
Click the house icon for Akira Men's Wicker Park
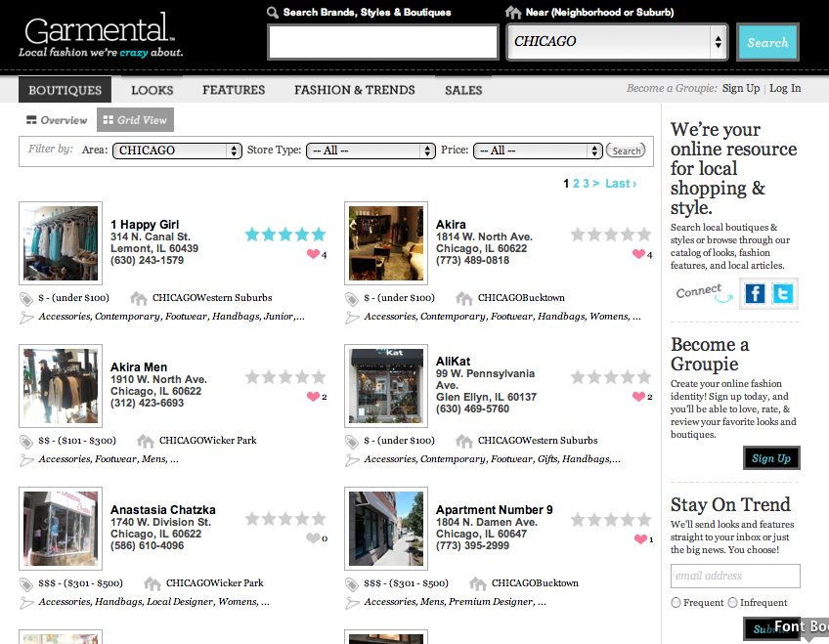click(146, 441)
